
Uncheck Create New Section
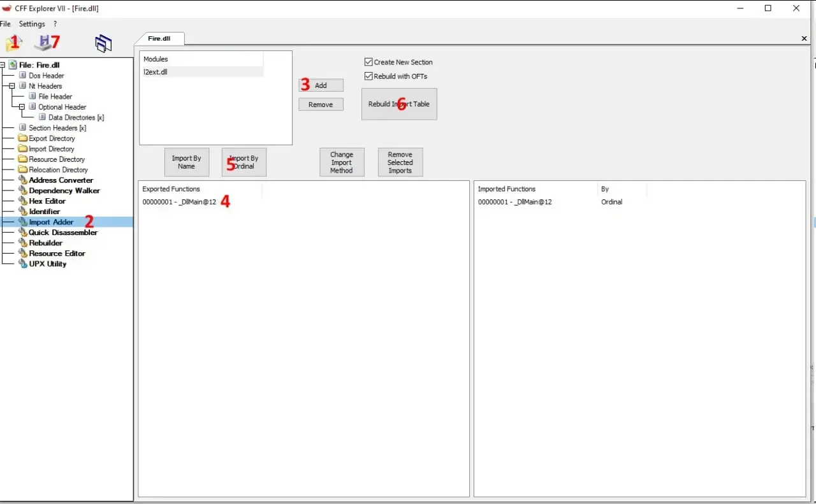click(368, 62)
